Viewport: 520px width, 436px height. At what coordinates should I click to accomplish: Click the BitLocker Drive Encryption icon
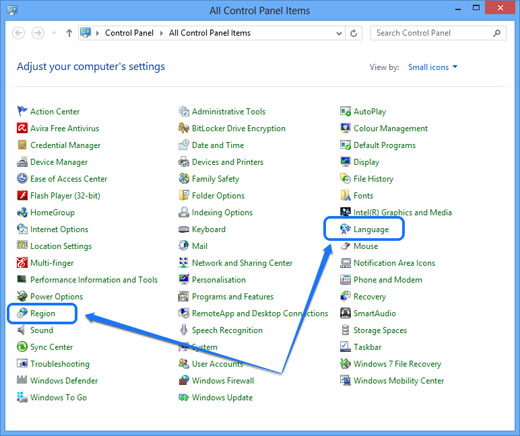184,128
